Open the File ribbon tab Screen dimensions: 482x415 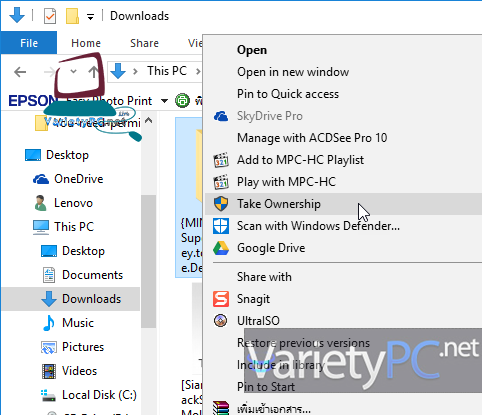pos(29,43)
